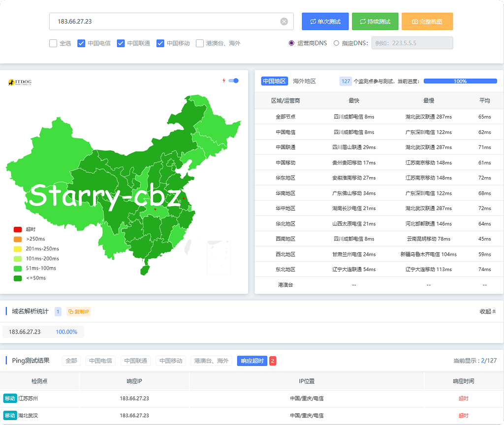
Task: Clear the IP input using the X icon
Action: [284, 21]
